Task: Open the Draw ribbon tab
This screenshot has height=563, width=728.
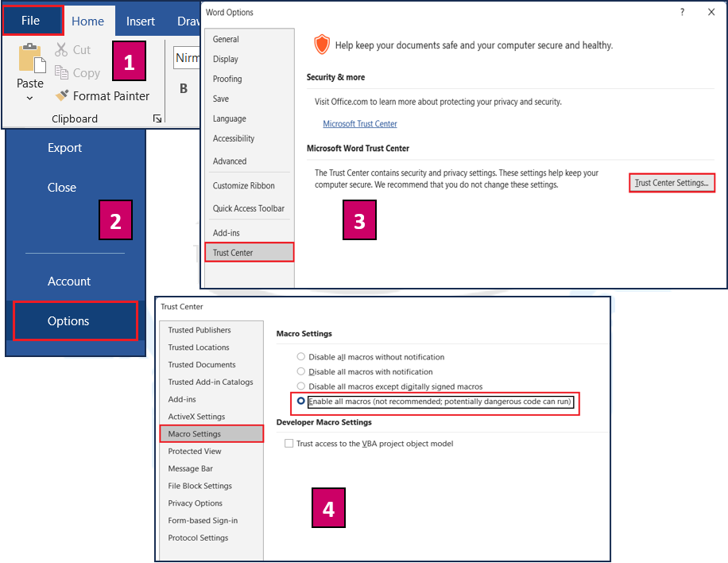Action: click(188, 21)
